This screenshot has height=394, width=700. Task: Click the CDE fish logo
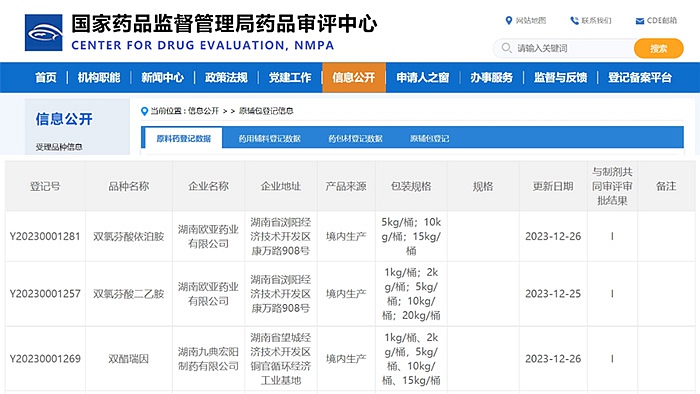44,33
